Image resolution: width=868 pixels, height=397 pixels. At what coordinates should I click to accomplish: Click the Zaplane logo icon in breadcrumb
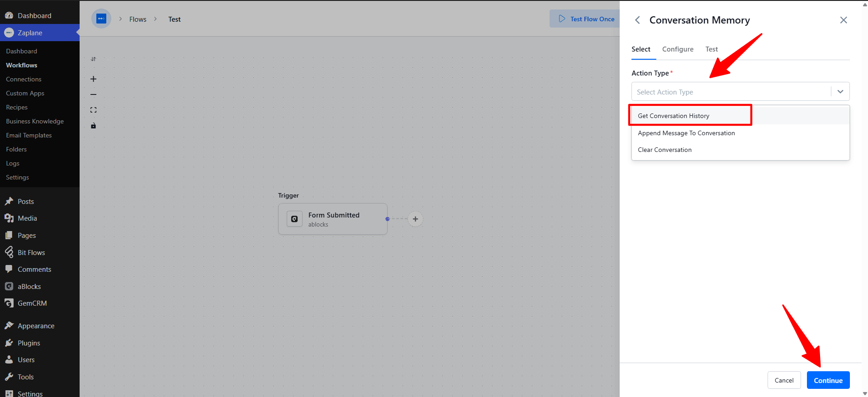point(101,19)
